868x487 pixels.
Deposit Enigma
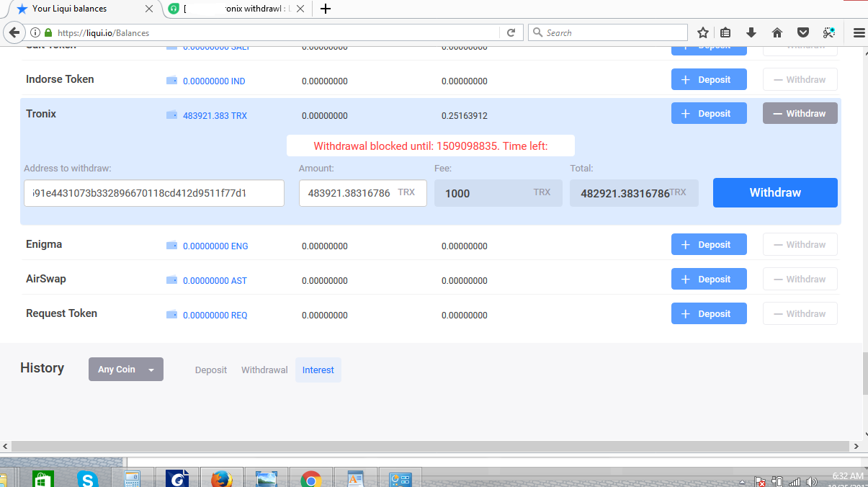click(x=709, y=244)
